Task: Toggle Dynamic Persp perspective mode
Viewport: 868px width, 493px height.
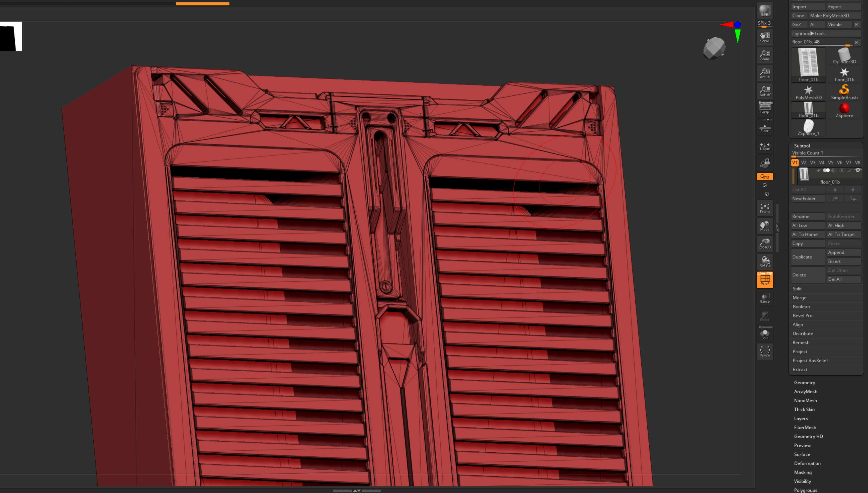Action: (764, 108)
